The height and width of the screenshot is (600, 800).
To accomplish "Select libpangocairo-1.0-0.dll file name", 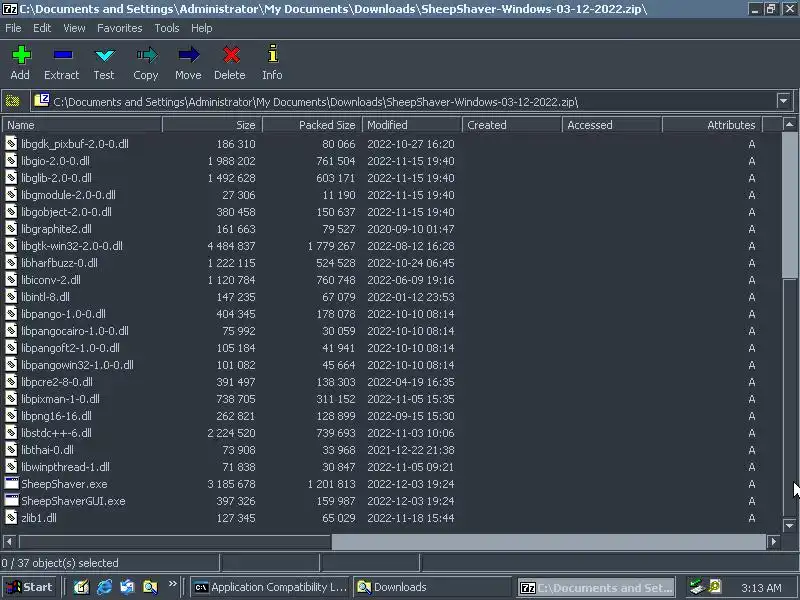I will (75, 331).
